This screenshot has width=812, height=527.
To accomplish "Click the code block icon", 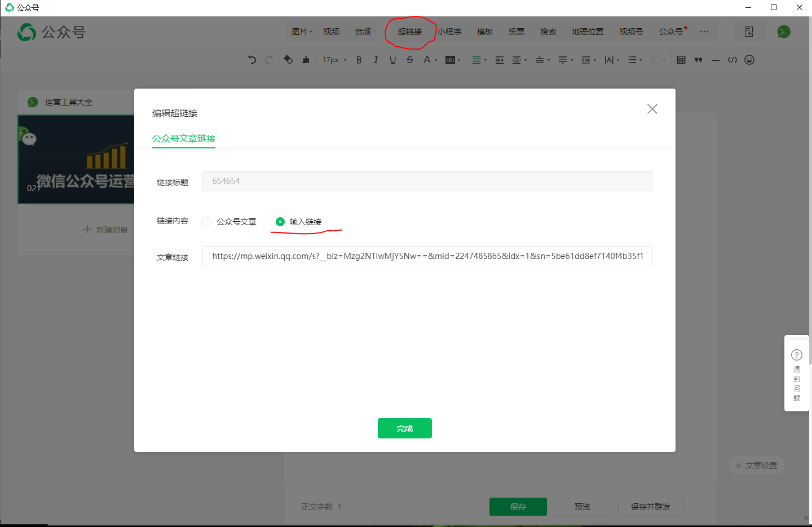I will (x=732, y=60).
